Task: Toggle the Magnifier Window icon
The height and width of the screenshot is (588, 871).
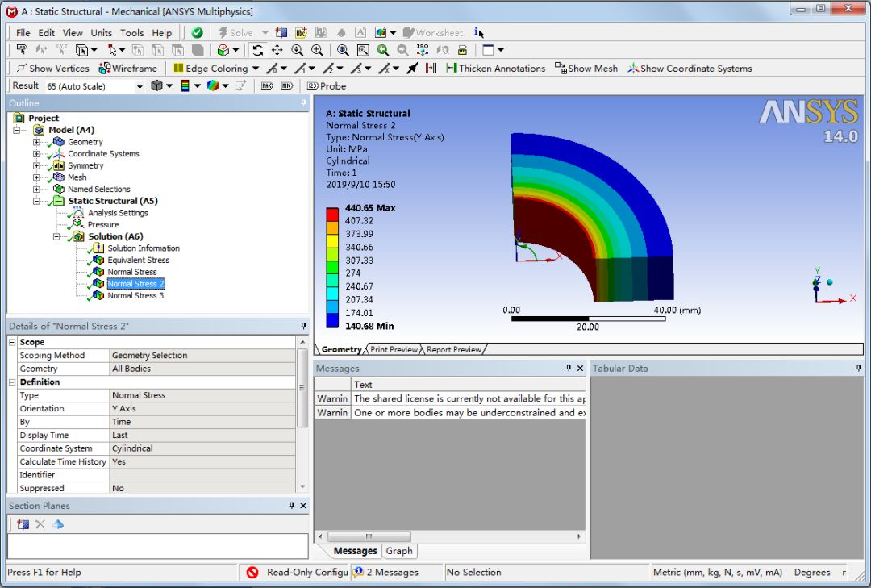Action: click(x=363, y=50)
